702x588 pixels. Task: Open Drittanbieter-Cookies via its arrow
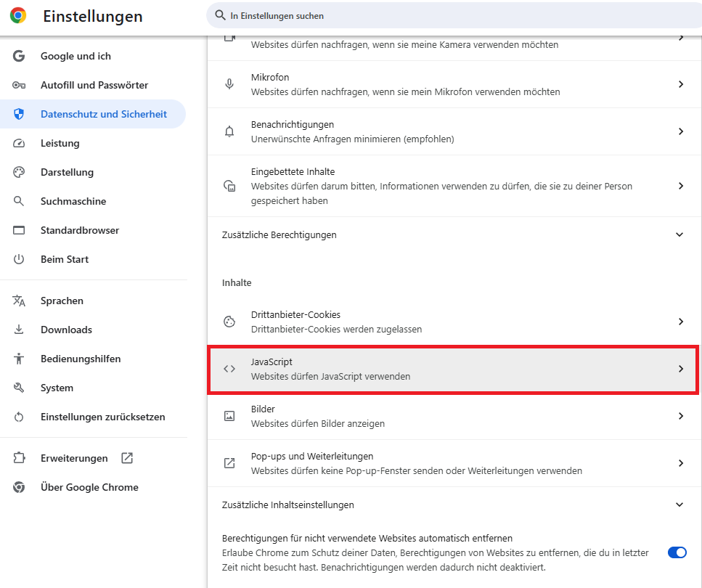point(681,322)
